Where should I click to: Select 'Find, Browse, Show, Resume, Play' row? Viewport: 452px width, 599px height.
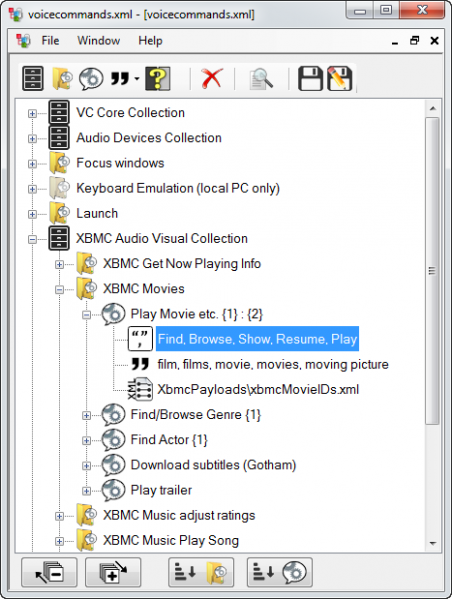[x=257, y=339]
